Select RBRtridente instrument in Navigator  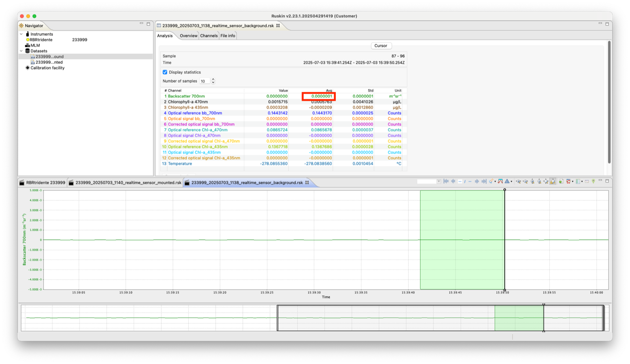(41, 40)
